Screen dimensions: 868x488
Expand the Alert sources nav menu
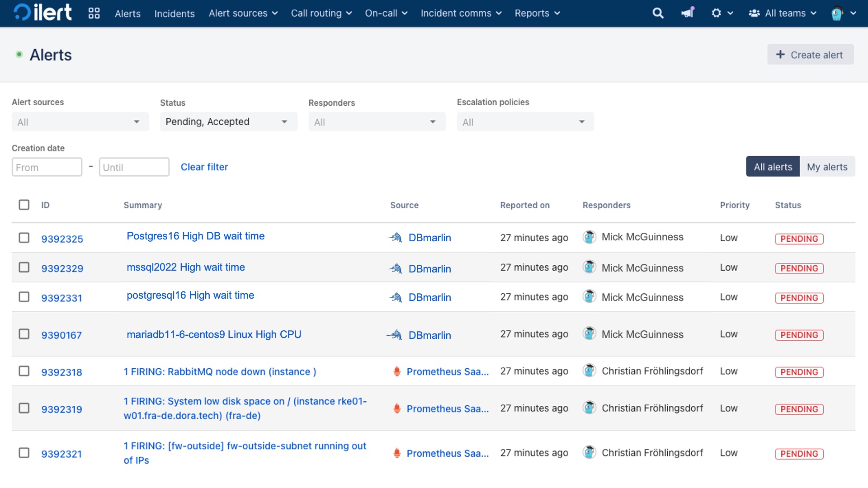(x=243, y=13)
